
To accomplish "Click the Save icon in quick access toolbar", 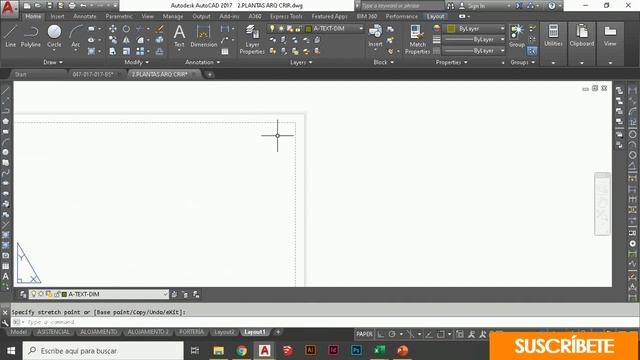I will point(49,6).
